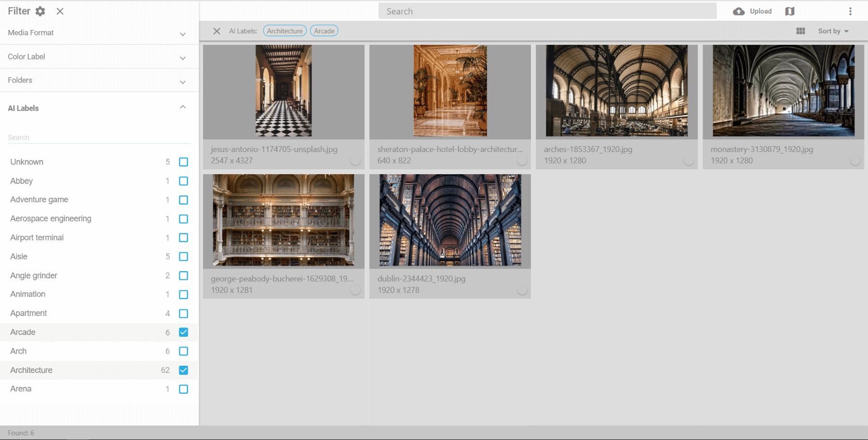Switch to grid view layout icon

point(800,31)
